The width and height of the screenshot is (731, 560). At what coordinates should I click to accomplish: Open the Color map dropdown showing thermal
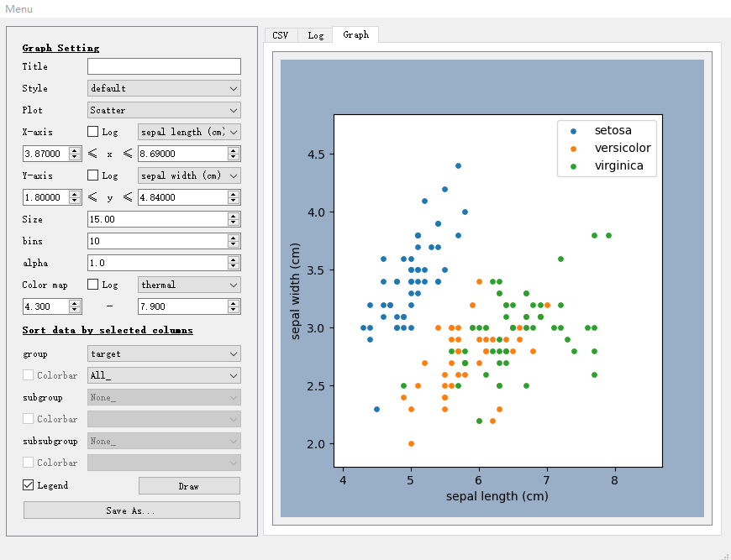pyautogui.click(x=189, y=284)
